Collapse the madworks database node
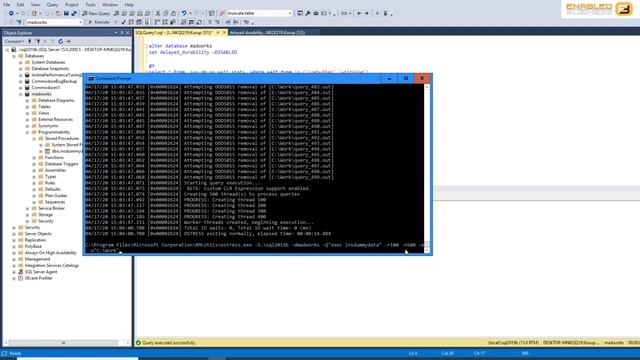640x360 pixels. tap(21, 94)
